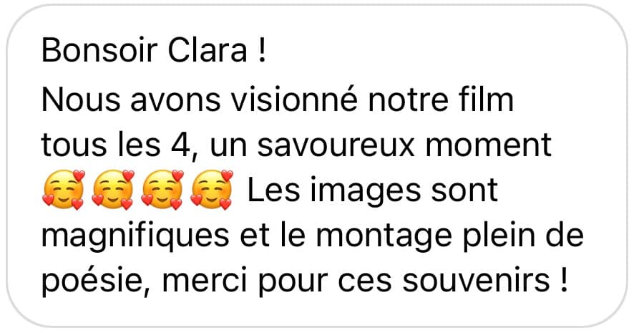The image size is (644, 333).
Task: Click the word "montage"
Action: coord(384,238)
